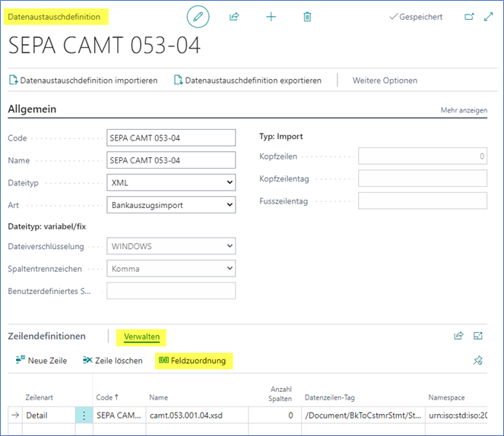This screenshot has width=504, height=436.
Task: Click the SEPA CAM... code cell
Action: coord(119,415)
